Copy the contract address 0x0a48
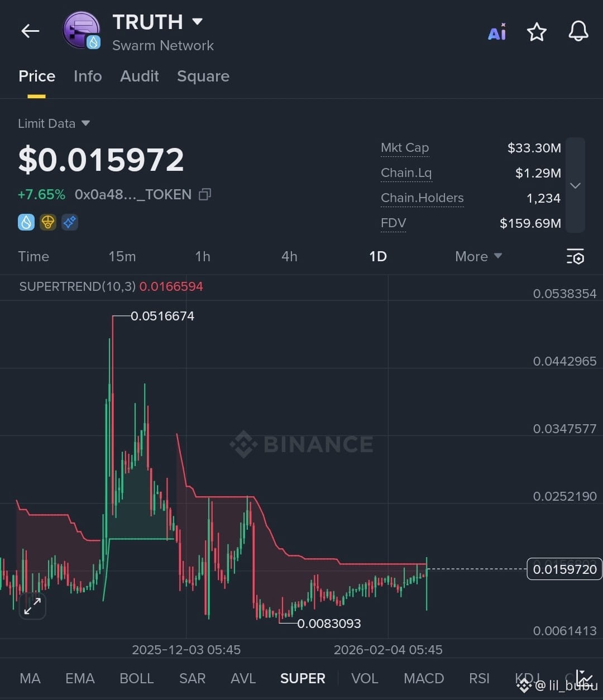 [x=205, y=194]
